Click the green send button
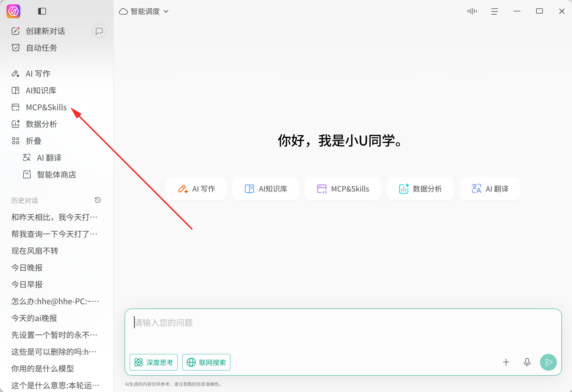 [548, 362]
